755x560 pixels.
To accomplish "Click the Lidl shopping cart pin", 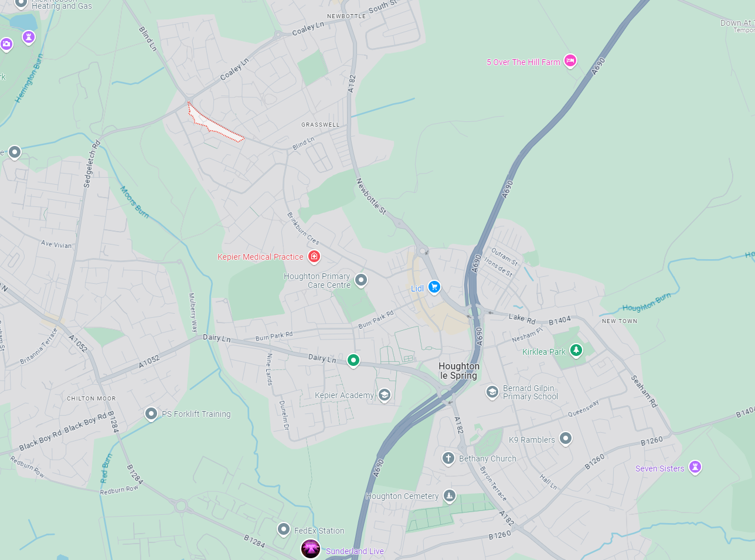I will click(434, 287).
